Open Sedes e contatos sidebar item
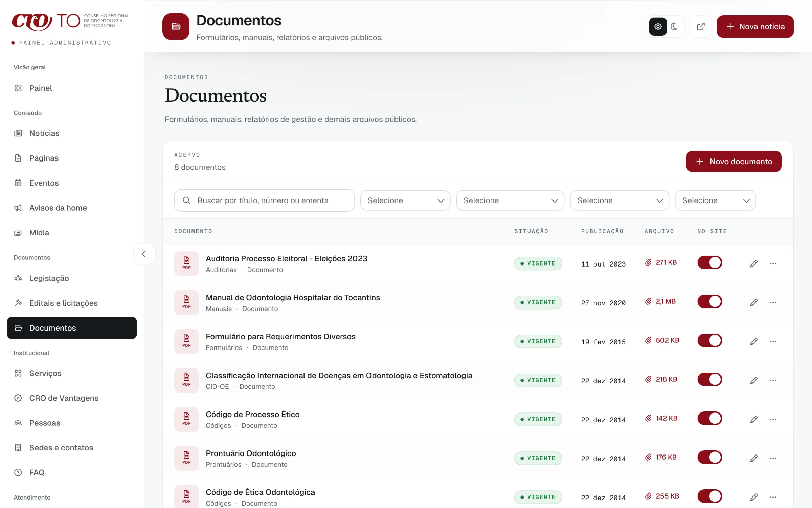812x508 pixels. click(72, 448)
